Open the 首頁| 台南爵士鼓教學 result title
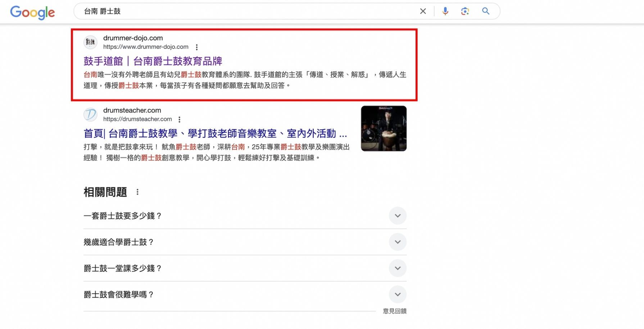The height and width of the screenshot is (329, 644). (x=215, y=133)
